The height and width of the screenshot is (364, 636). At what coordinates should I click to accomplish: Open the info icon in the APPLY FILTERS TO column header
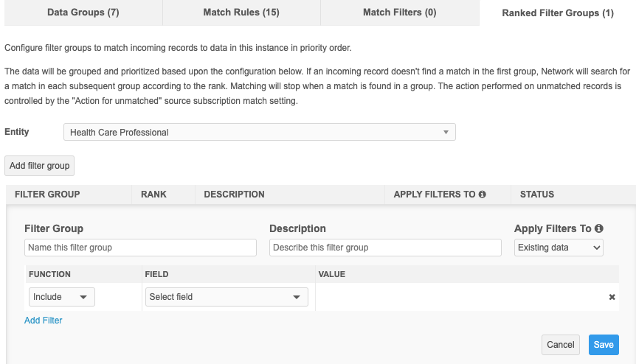483,195
